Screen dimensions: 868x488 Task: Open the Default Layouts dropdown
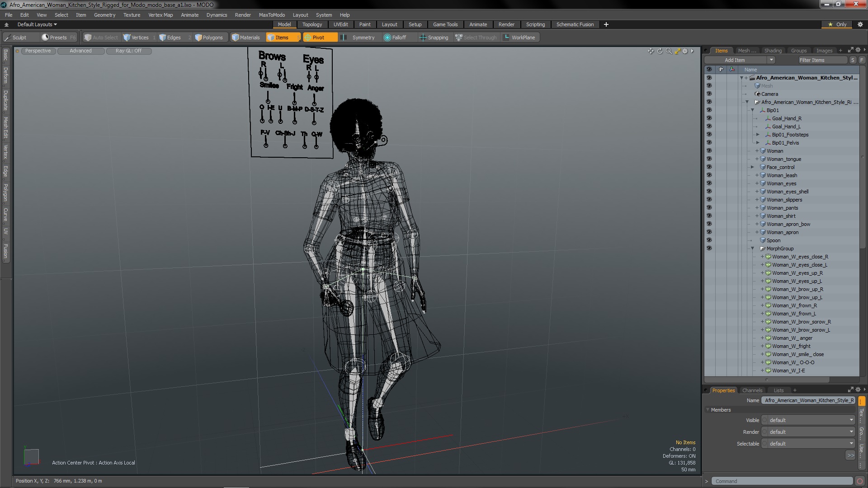[37, 24]
